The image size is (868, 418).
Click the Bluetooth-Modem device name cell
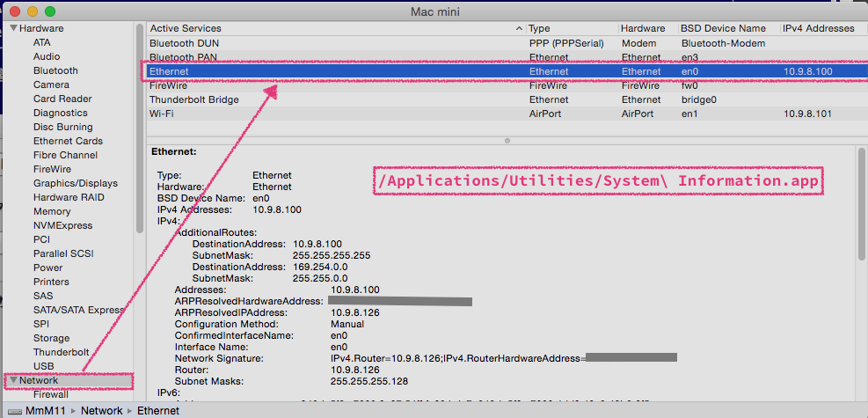pos(723,42)
